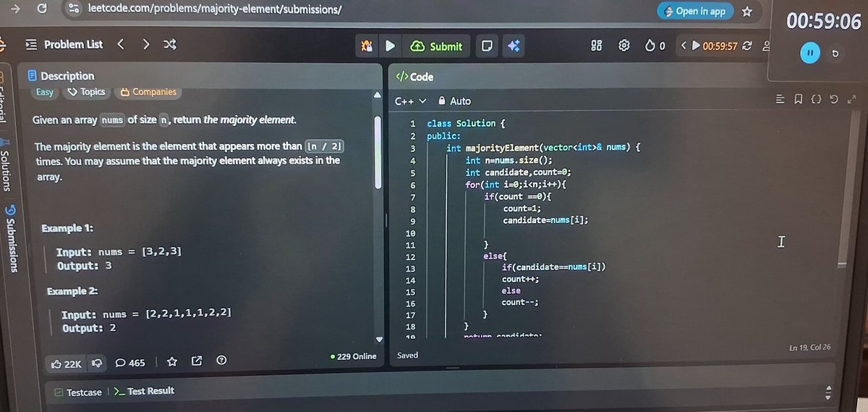Go to previous problem

click(x=121, y=44)
